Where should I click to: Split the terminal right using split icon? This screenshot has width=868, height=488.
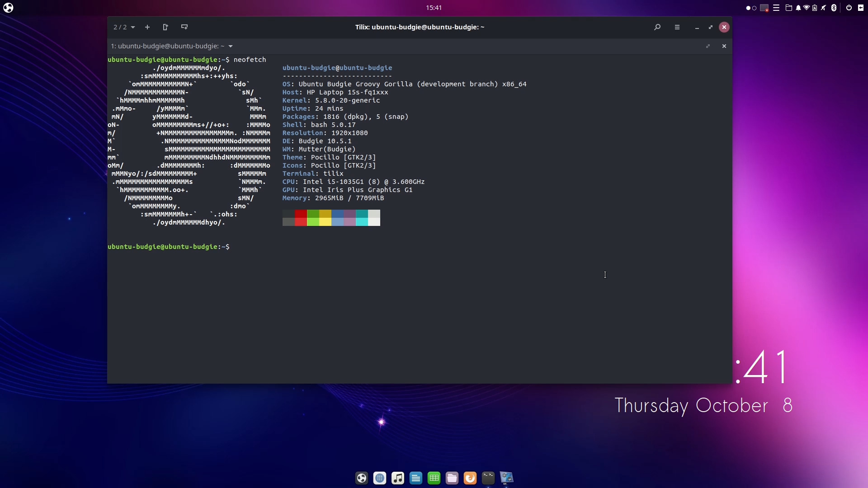[166, 27]
